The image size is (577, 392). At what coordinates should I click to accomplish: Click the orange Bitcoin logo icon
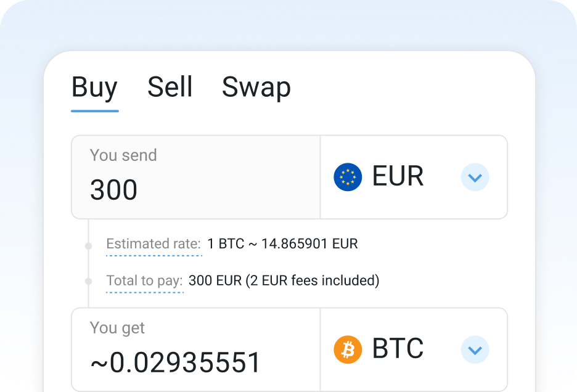[x=348, y=350]
